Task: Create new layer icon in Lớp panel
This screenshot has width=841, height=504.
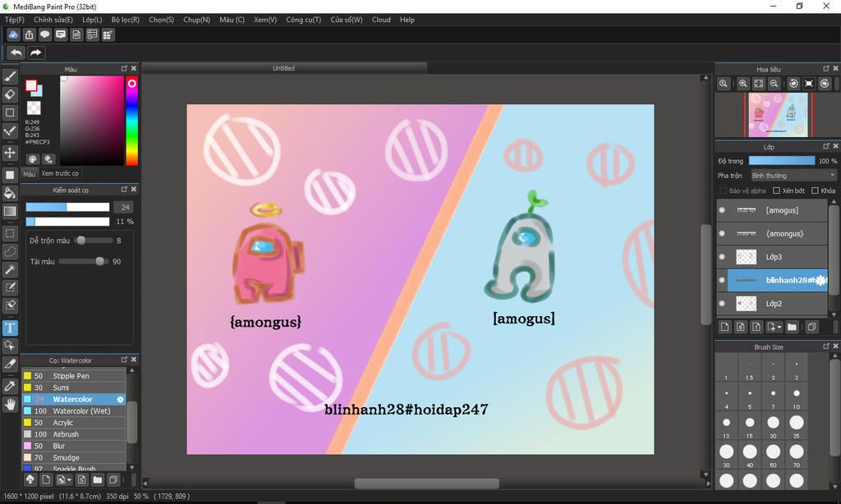Action: coord(724,327)
